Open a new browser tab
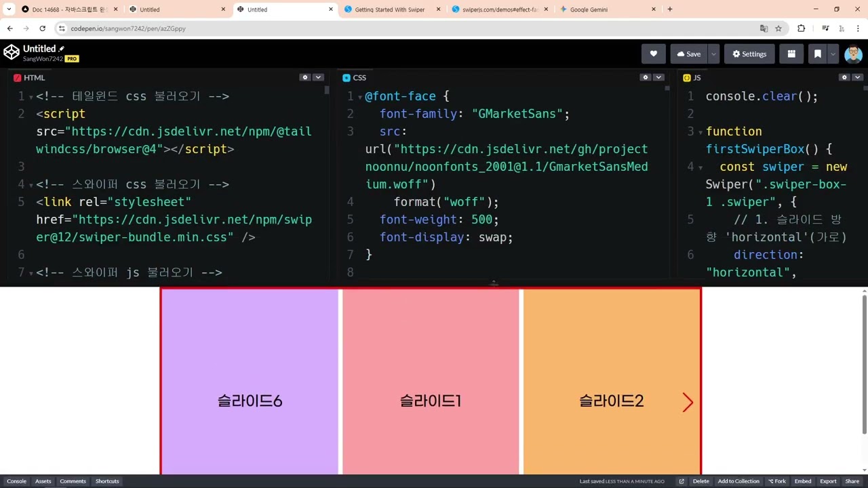Screen dimensions: 868x488 670,9
